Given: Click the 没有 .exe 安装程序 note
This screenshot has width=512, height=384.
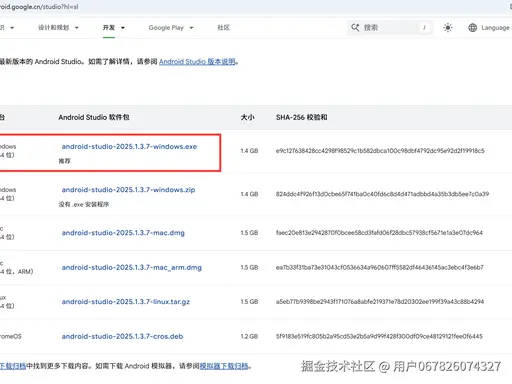Looking at the screenshot, I should [x=84, y=204].
